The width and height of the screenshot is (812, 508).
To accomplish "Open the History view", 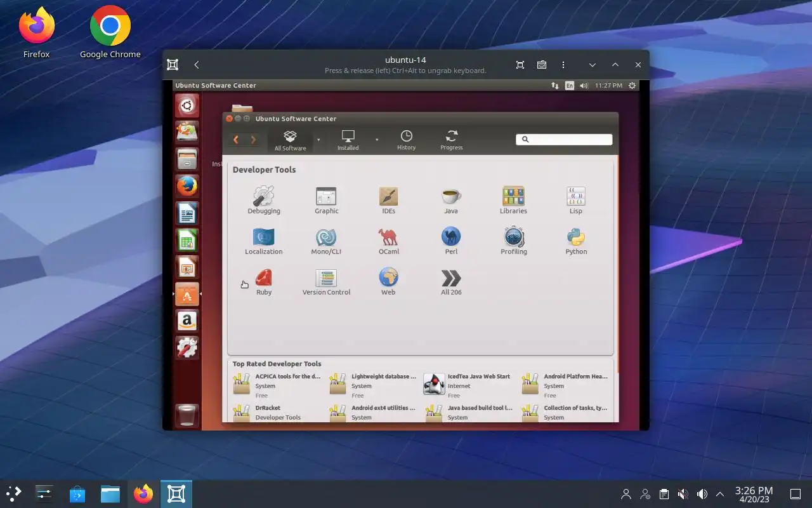I will coord(406,140).
